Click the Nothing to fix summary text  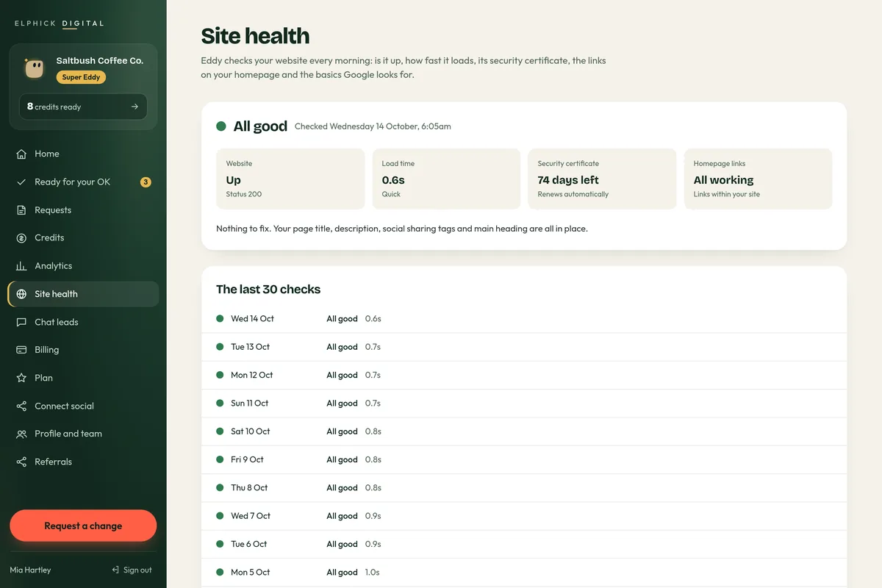point(402,229)
